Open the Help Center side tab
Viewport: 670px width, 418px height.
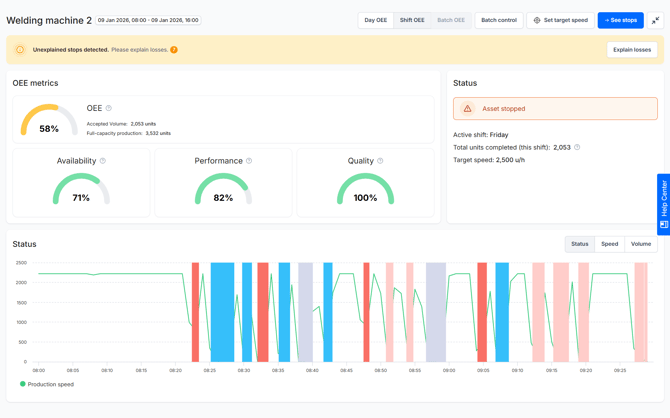tap(663, 205)
